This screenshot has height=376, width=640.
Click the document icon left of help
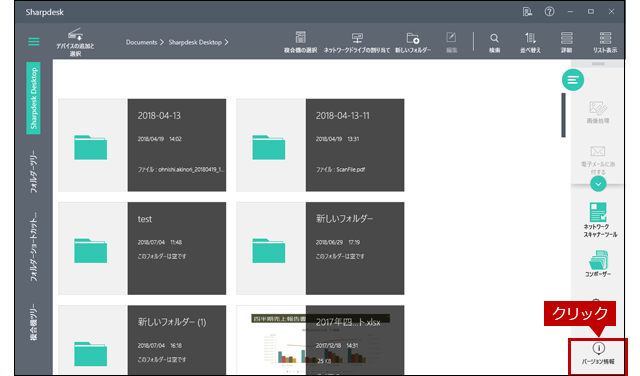coord(527,12)
